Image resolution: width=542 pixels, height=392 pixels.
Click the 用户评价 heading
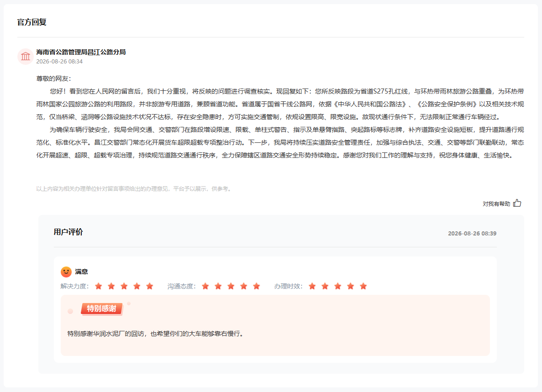tap(68, 232)
